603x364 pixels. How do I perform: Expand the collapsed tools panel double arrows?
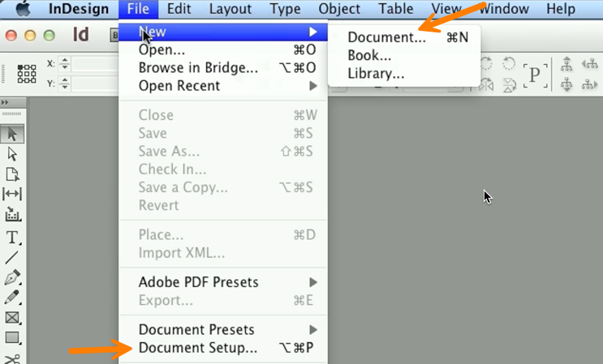[5, 102]
